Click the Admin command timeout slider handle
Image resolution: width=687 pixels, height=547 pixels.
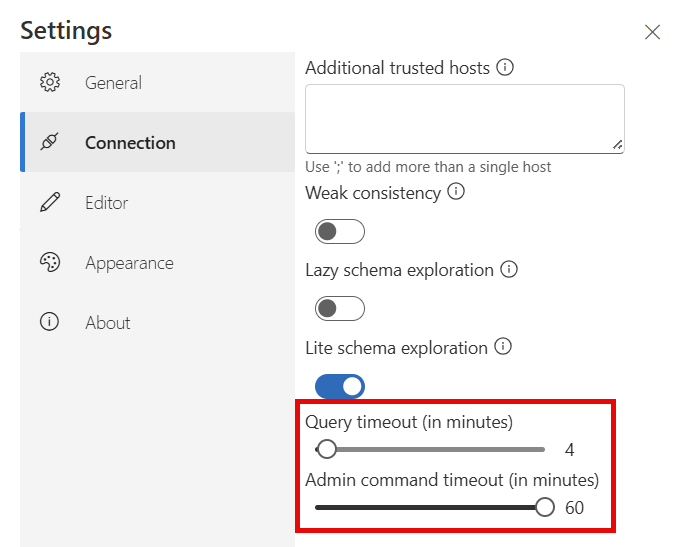[x=545, y=507]
